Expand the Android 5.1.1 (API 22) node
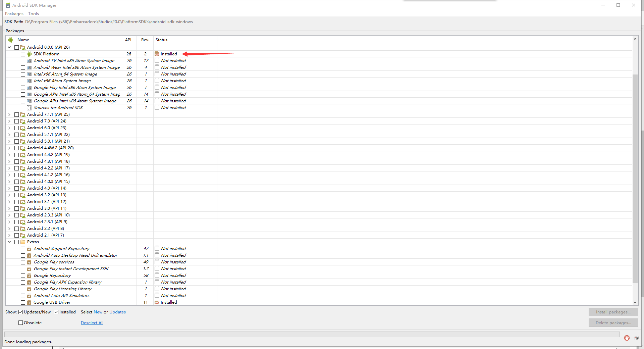 click(x=9, y=135)
